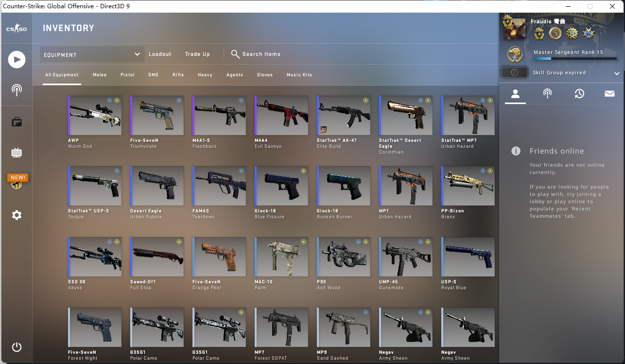Open the friends list person tab icon
The height and width of the screenshot is (364, 625).
tap(515, 94)
